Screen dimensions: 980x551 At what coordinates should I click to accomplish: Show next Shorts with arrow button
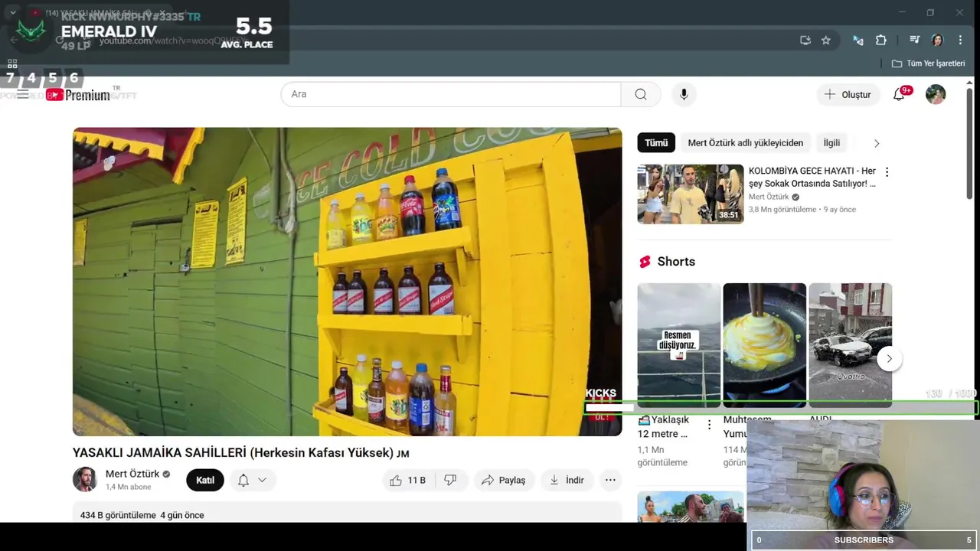click(889, 358)
